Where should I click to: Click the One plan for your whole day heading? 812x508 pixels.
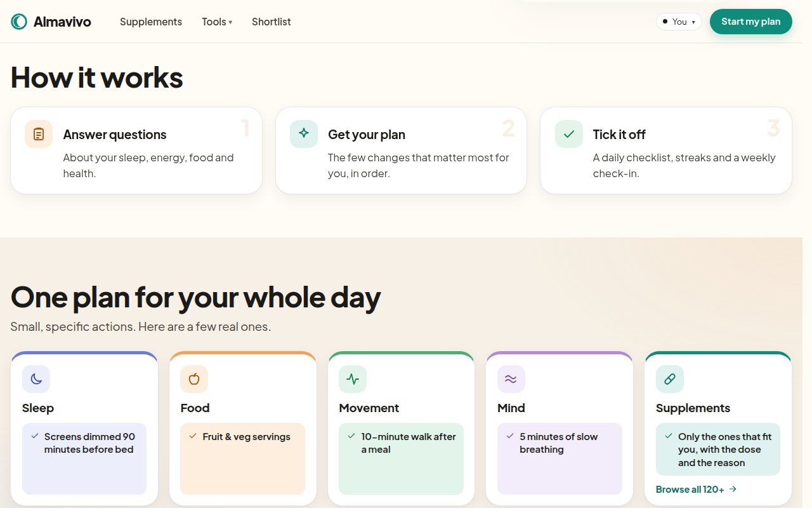[x=196, y=297]
